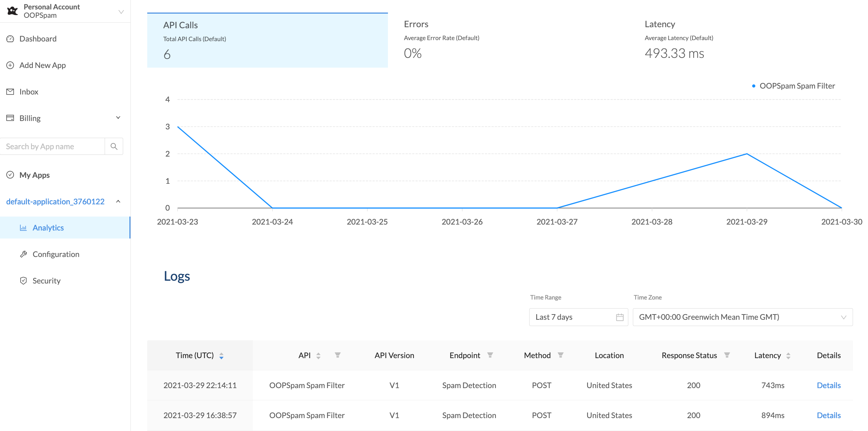Image resolution: width=868 pixels, height=431 pixels.
Task: Toggle the OOPSpam Spam Filter legend dot
Action: point(754,86)
